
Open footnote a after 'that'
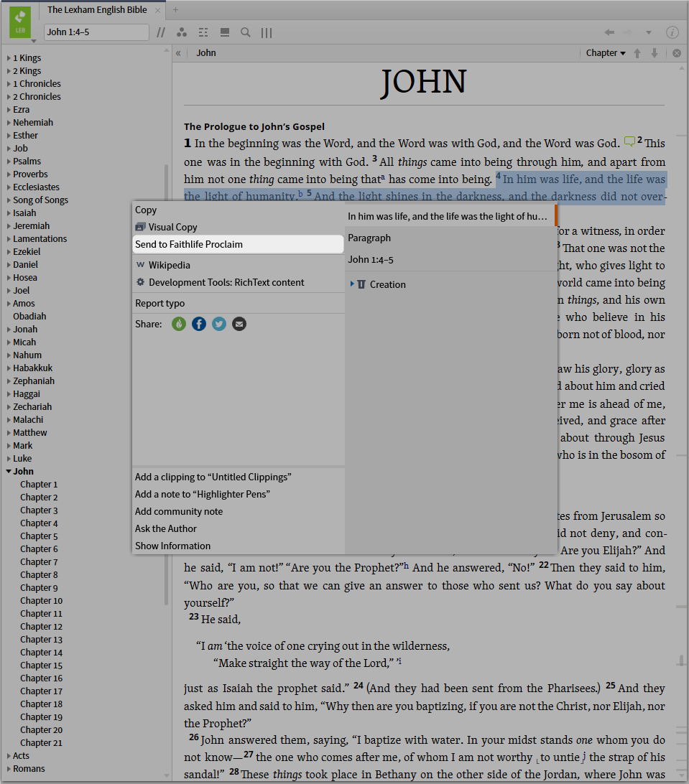pyautogui.click(x=383, y=177)
